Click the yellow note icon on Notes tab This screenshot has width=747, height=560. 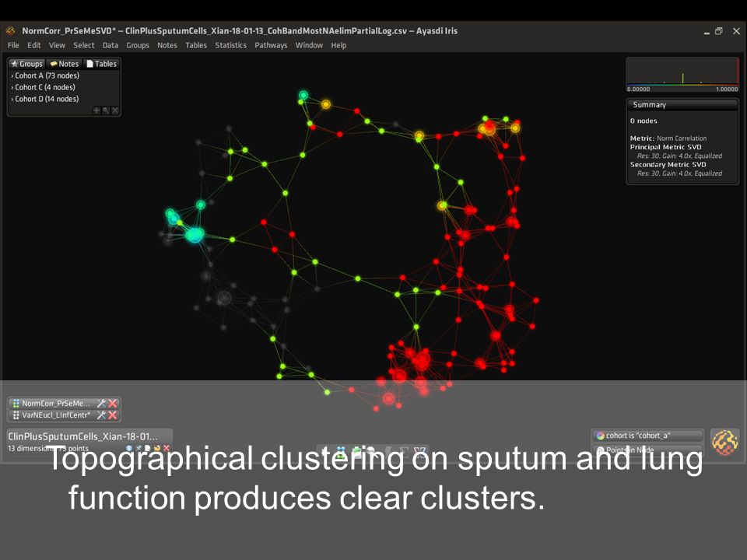pos(54,64)
